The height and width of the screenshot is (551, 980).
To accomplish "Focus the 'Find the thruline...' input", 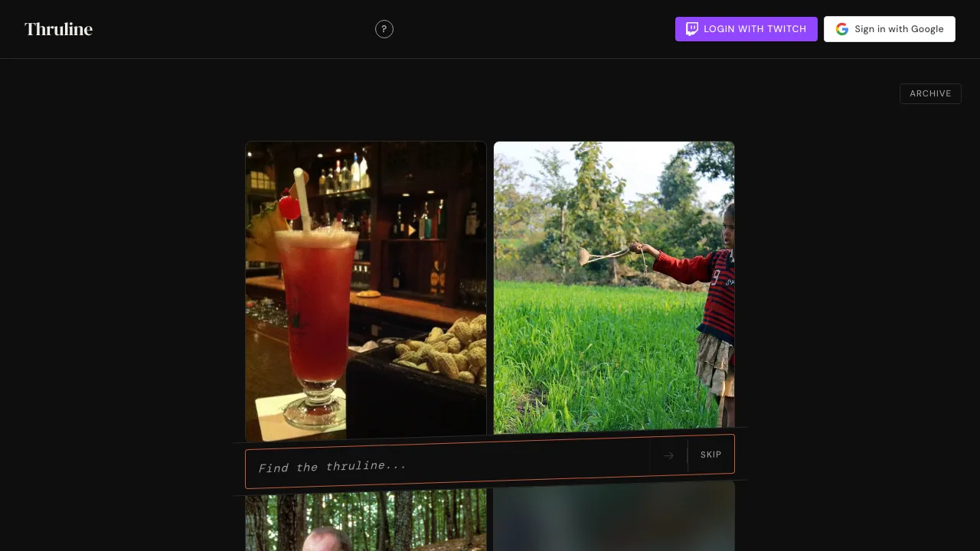I will [448, 464].
